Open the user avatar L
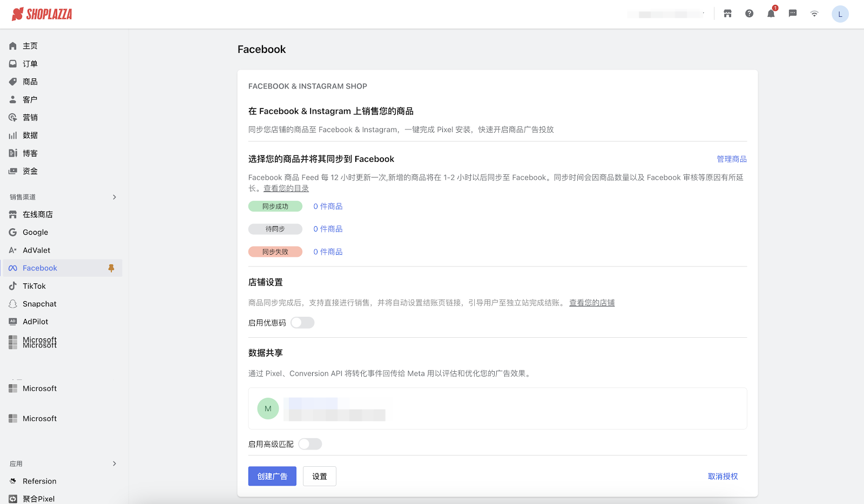Screen dimensions: 864x504 (x=840, y=14)
